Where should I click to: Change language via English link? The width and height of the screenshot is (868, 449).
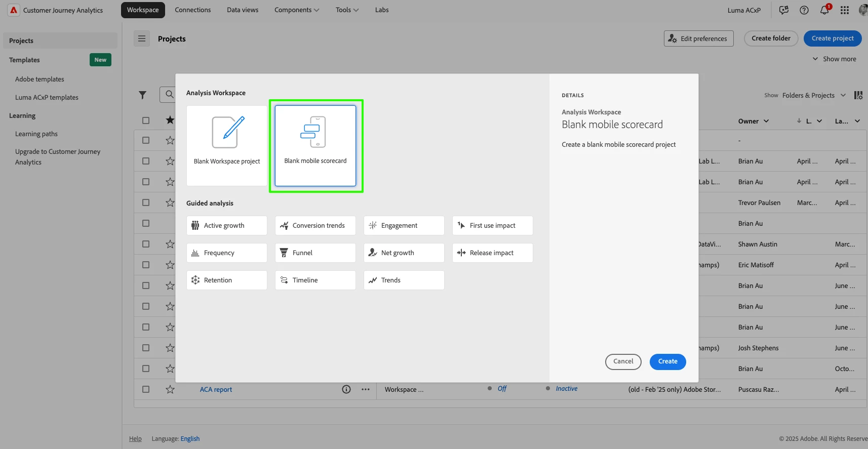click(190, 439)
